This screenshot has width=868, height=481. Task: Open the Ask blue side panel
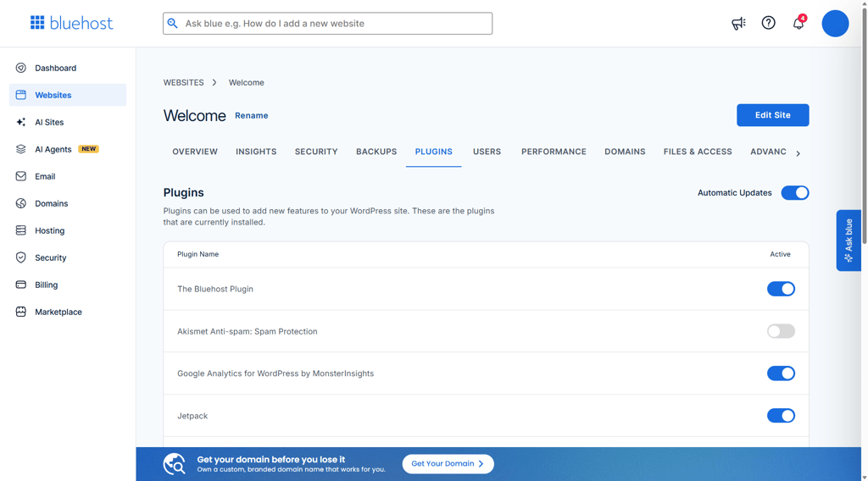(x=849, y=240)
